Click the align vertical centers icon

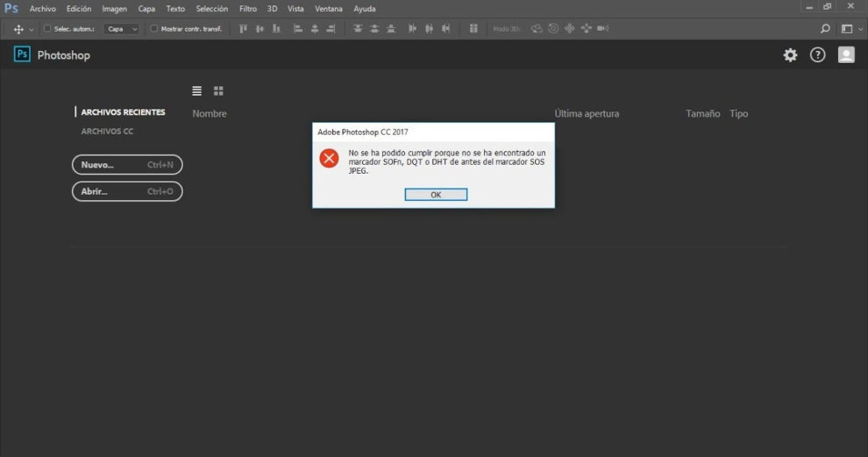click(260, 29)
